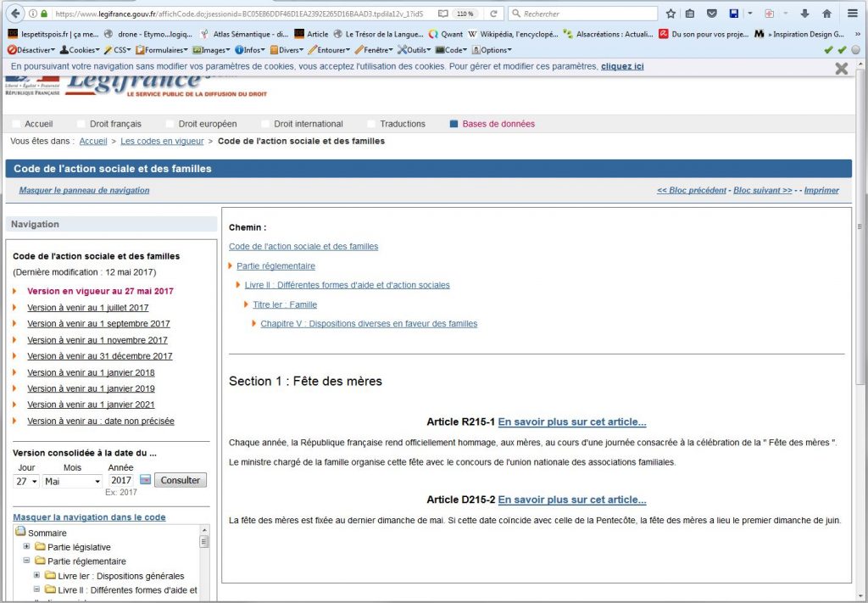This screenshot has width=868, height=603.
Task: Click the browser back arrow button
Action: (x=14, y=14)
